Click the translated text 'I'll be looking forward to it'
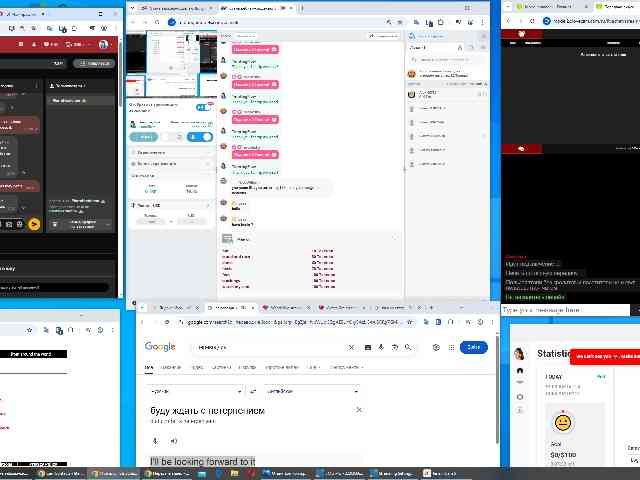640x480 pixels. point(203,462)
